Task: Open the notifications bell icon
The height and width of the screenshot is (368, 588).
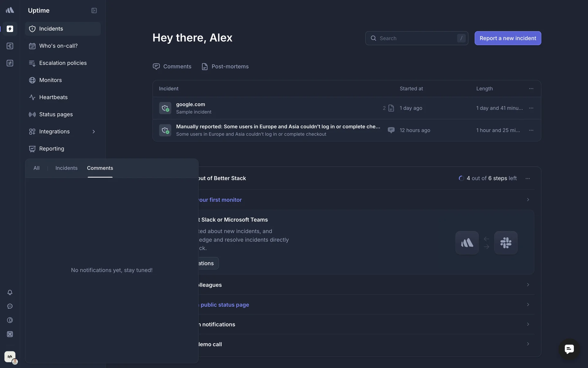Action: click(10, 293)
